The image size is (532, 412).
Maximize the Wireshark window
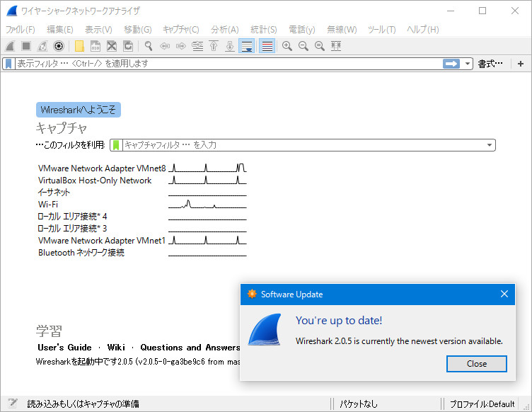point(482,11)
